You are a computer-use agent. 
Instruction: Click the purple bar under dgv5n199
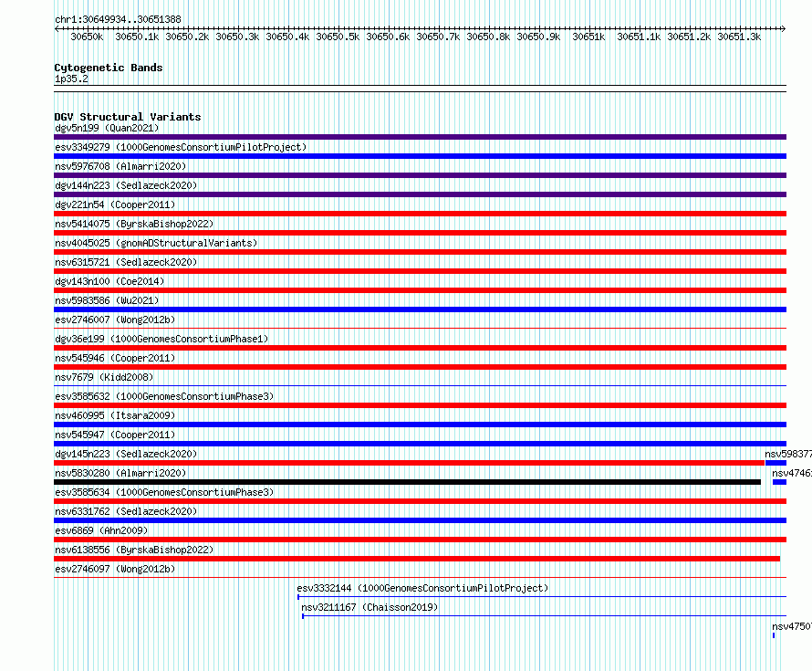click(420, 137)
